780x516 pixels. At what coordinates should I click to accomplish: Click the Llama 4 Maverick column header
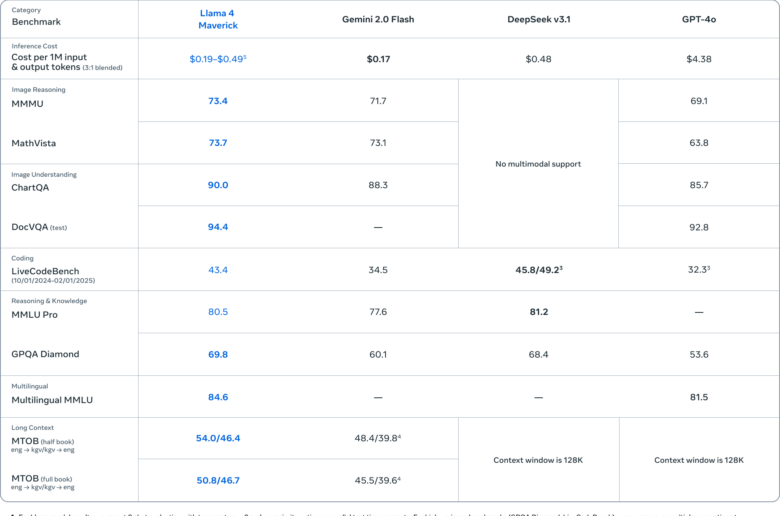tap(218, 19)
